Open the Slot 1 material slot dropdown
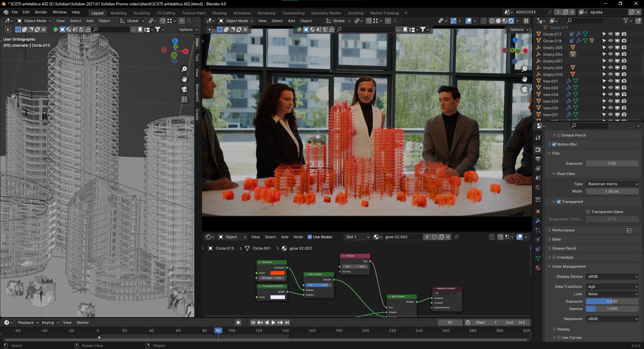This screenshot has width=644, height=349. pyautogui.click(x=357, y=237)
